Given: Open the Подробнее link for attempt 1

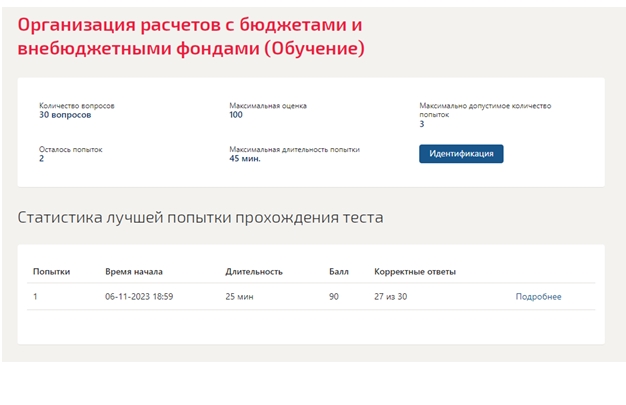Looking at the screenshot, I should click(538, 297).
